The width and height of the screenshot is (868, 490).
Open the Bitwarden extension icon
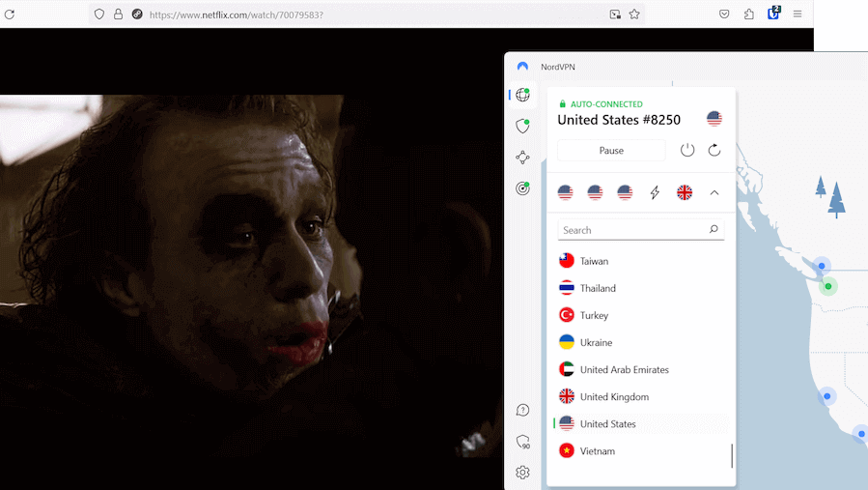[773, 13]
